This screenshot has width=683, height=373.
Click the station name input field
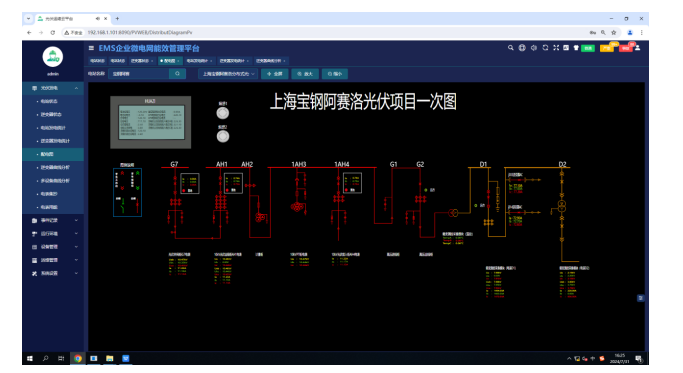[x=139, y=74]
